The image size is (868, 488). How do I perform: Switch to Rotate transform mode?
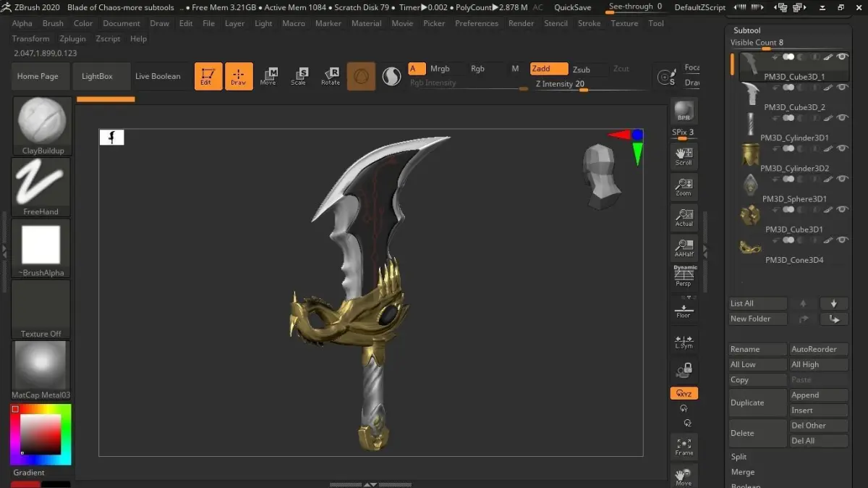(x=331, y=76)
